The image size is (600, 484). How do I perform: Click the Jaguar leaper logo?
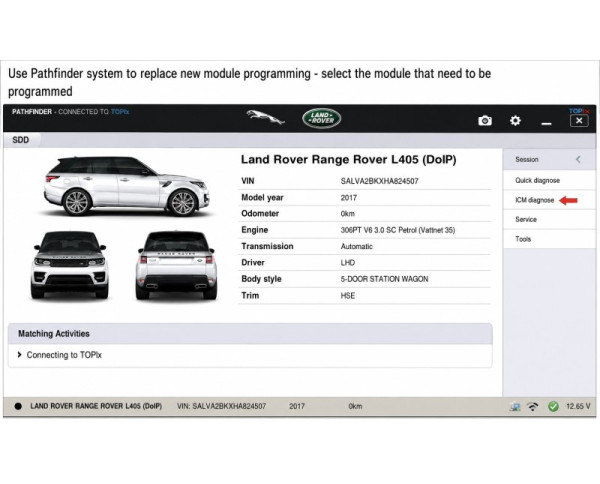[266, 117]
